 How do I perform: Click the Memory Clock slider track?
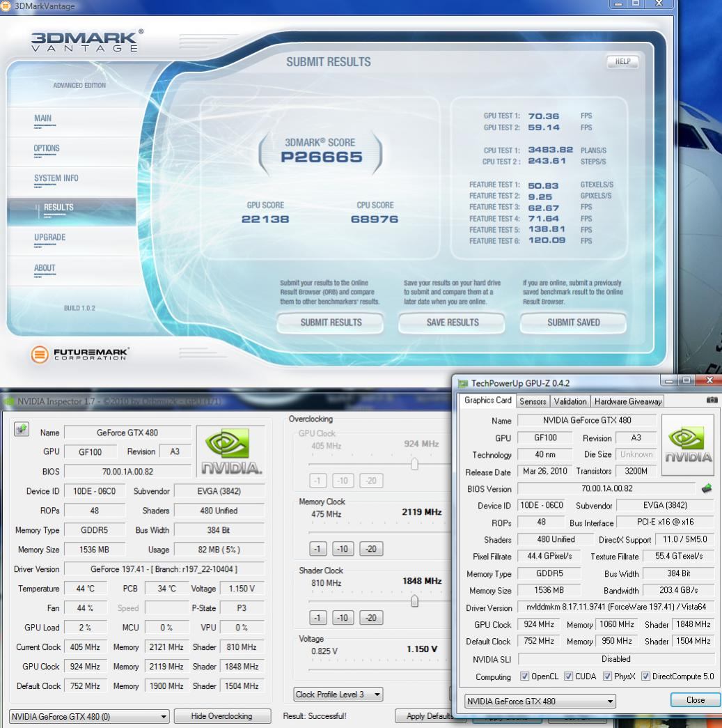pos(379,532)
